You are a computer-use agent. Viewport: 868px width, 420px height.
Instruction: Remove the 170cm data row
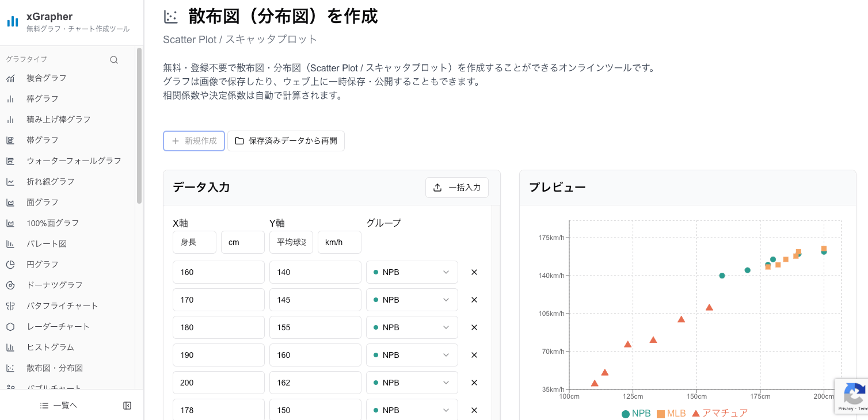point(474,300)
